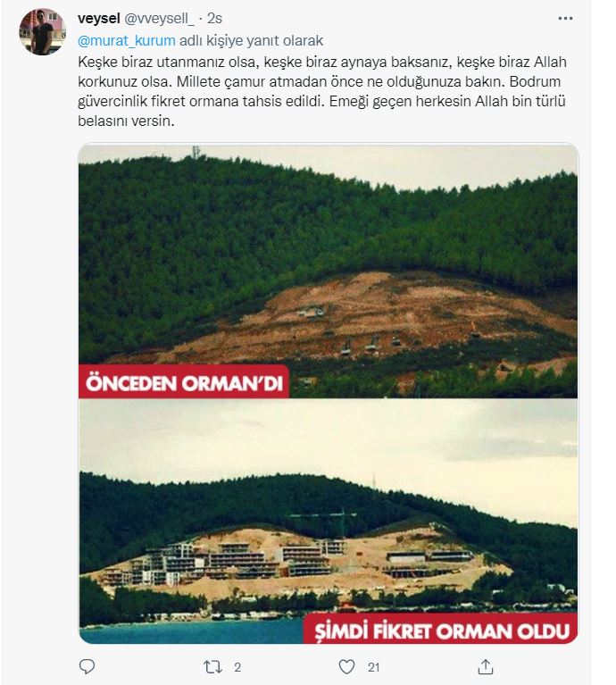This screenshot has width=616, height=685.
Task: Like the tweet with the heart icon
Action: (346, 666)
